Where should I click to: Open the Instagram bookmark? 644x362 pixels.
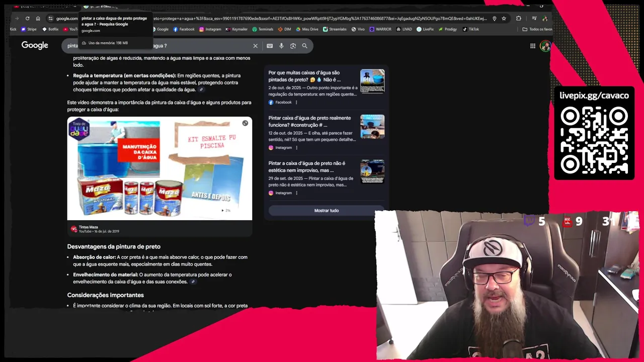pos(210,29)
